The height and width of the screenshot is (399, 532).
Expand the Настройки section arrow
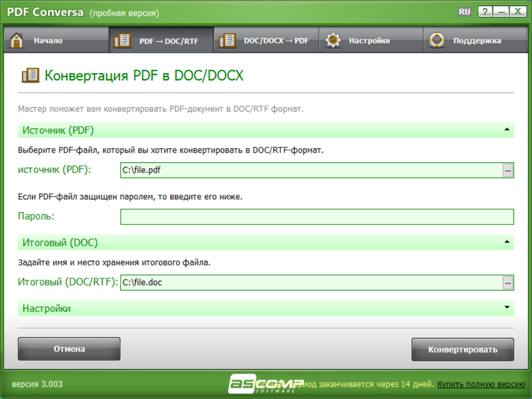[x=507, y=307]
